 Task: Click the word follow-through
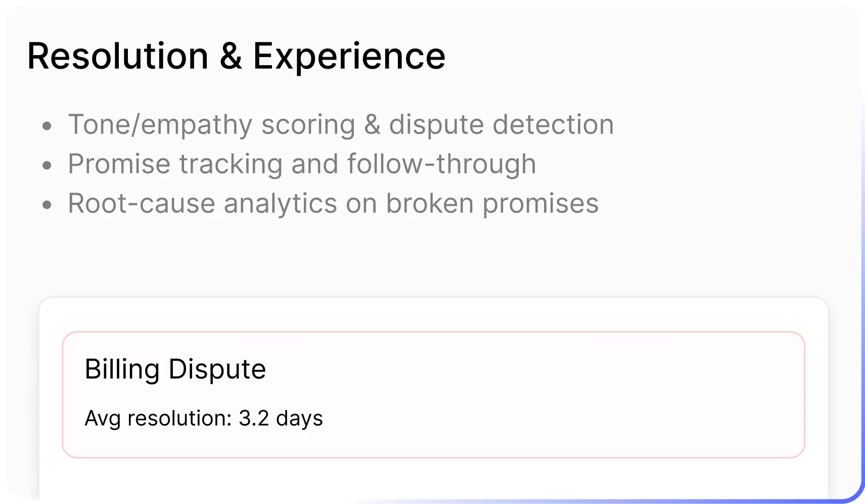(441, 164)
